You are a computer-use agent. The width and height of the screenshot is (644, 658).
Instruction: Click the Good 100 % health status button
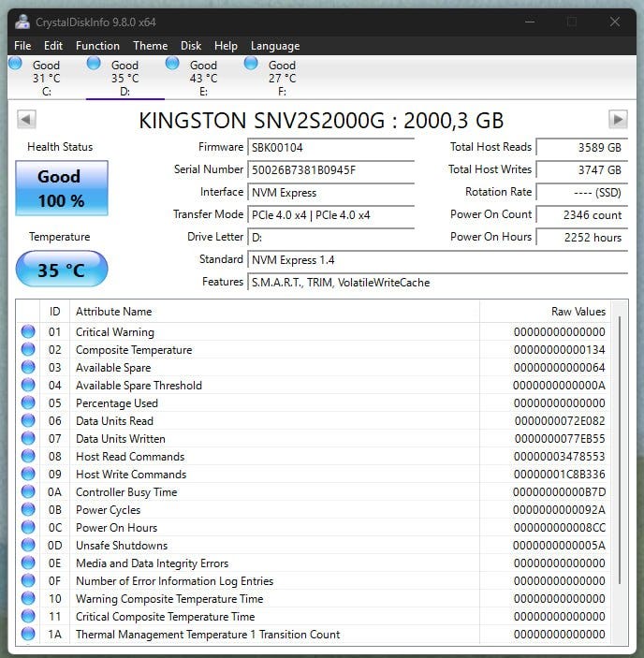tap(62, 188)
